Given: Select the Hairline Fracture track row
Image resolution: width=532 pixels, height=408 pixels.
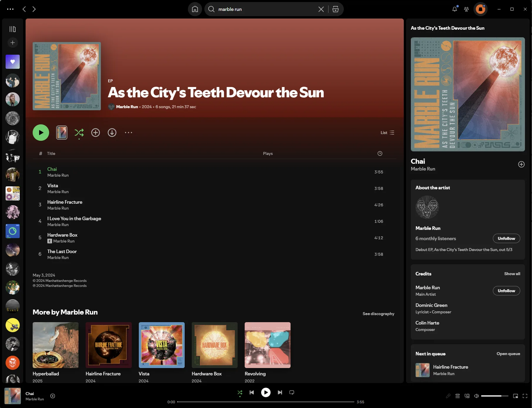Looking at the screenshot, I should coord(214,205).
